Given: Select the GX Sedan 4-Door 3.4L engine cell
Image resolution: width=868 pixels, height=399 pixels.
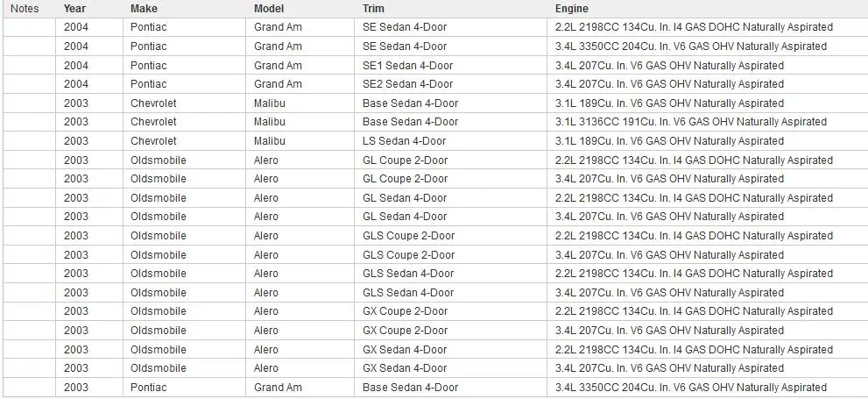Looking at the screenshot, I should click(x=707, y=368).
